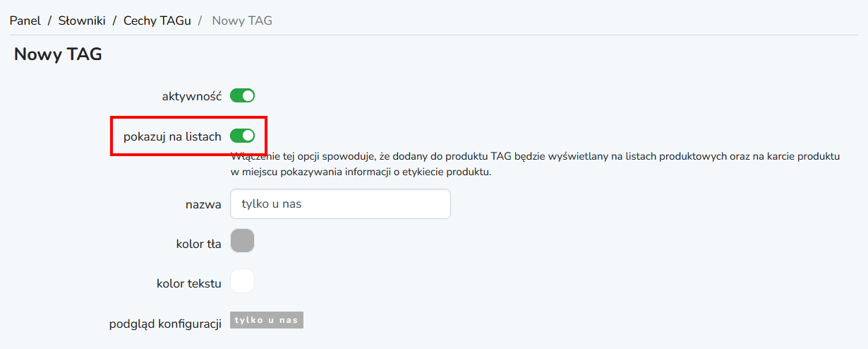The image size is (868, 349).
Task: Click the slash separator after Panel
Action: (49, 20)
